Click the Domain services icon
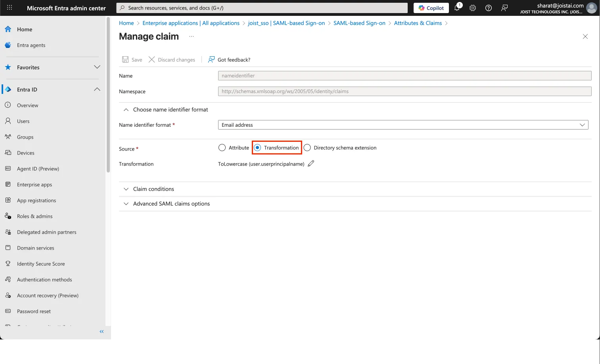The width and height of the screenshot is (600, 364). coord(8,248)
